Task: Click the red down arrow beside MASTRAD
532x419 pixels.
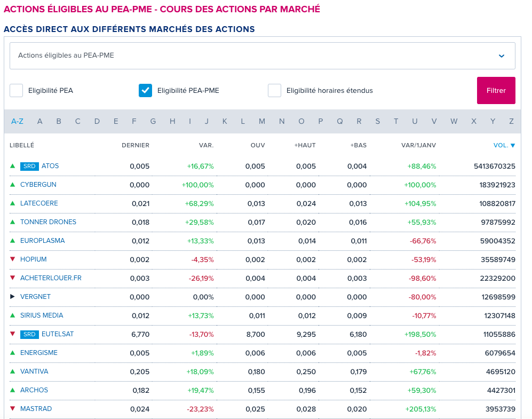Action: pyautogui.click(x=13, y=408)
